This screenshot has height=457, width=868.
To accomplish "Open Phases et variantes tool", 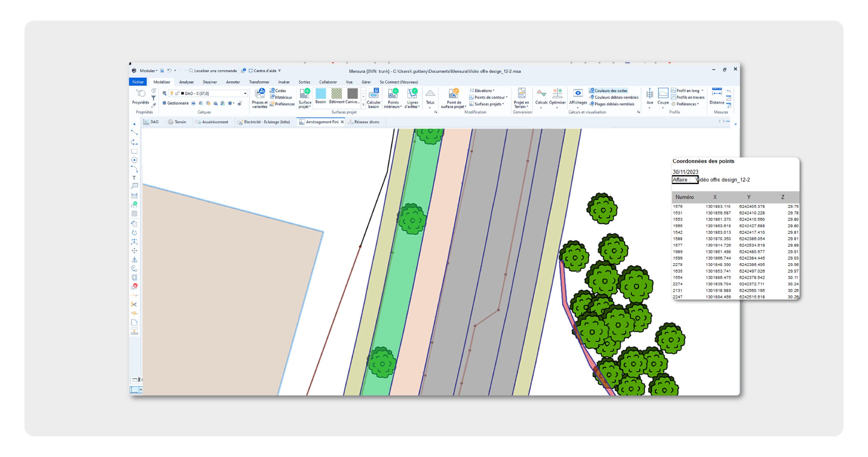I will 260,94.
